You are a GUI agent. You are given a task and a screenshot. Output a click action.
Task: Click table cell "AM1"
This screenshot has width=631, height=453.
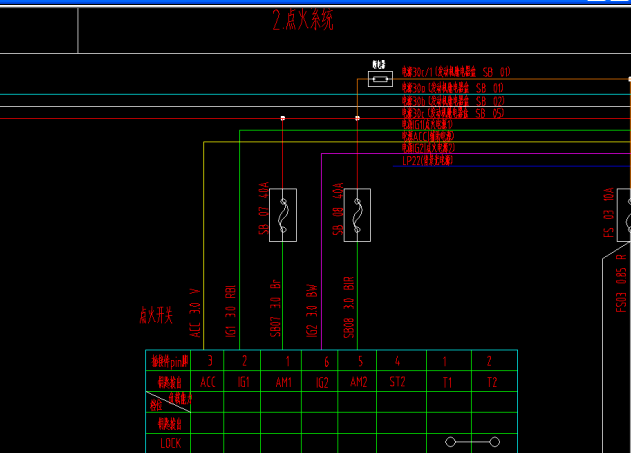click(x=281, y=381)
